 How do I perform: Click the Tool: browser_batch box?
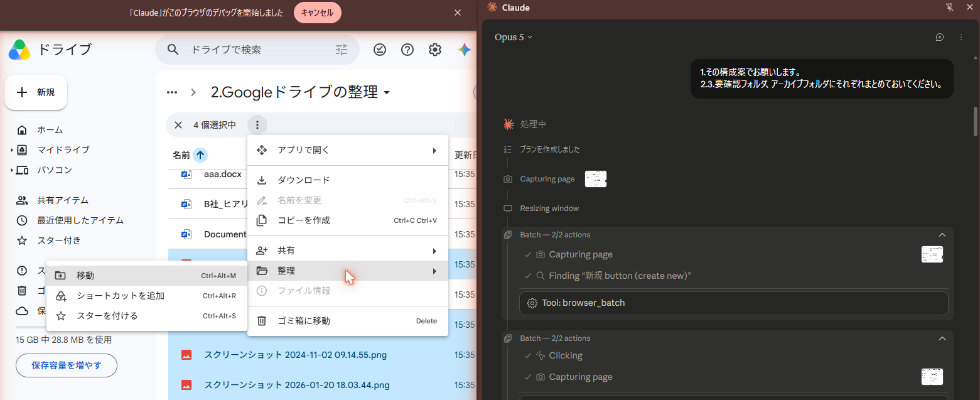(733, 303)
